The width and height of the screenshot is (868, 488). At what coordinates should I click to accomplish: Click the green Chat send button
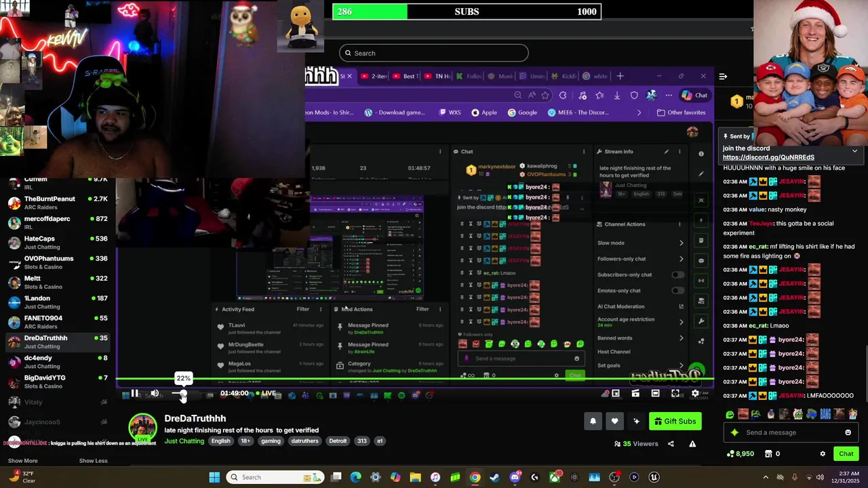point(846,454)
